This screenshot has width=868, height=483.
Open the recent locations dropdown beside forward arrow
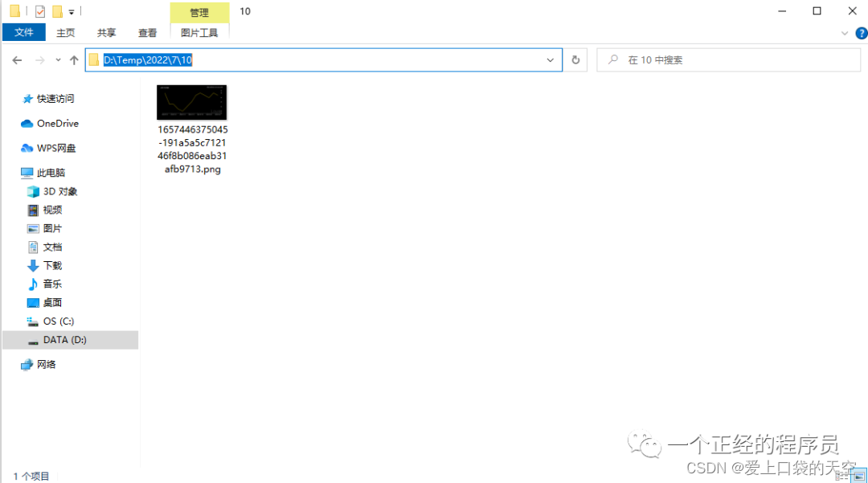pos(57,59)
